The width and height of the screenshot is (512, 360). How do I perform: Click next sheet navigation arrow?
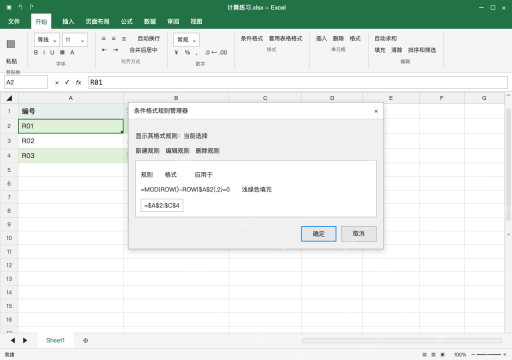click(25, 340)
